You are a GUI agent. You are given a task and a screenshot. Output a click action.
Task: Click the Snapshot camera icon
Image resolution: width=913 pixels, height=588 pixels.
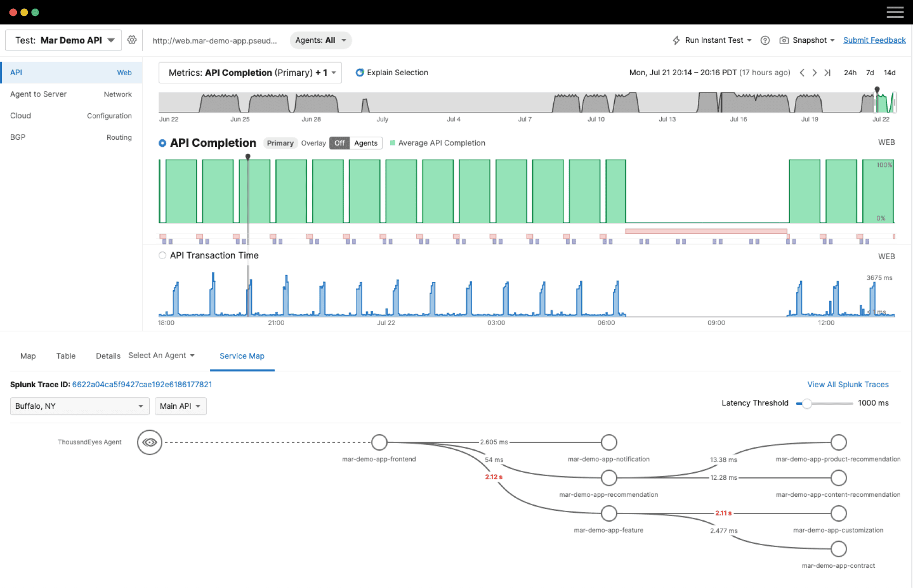(x=784, y=40)
